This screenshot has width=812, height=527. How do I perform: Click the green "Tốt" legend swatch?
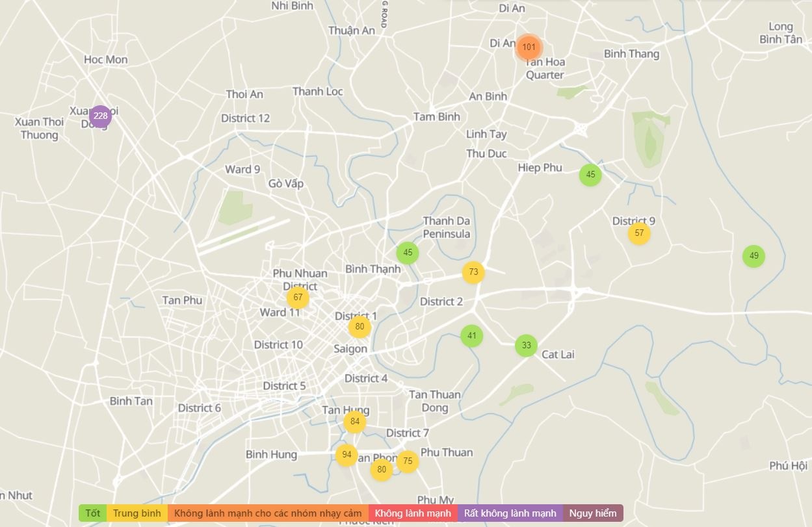coord(93,513)
